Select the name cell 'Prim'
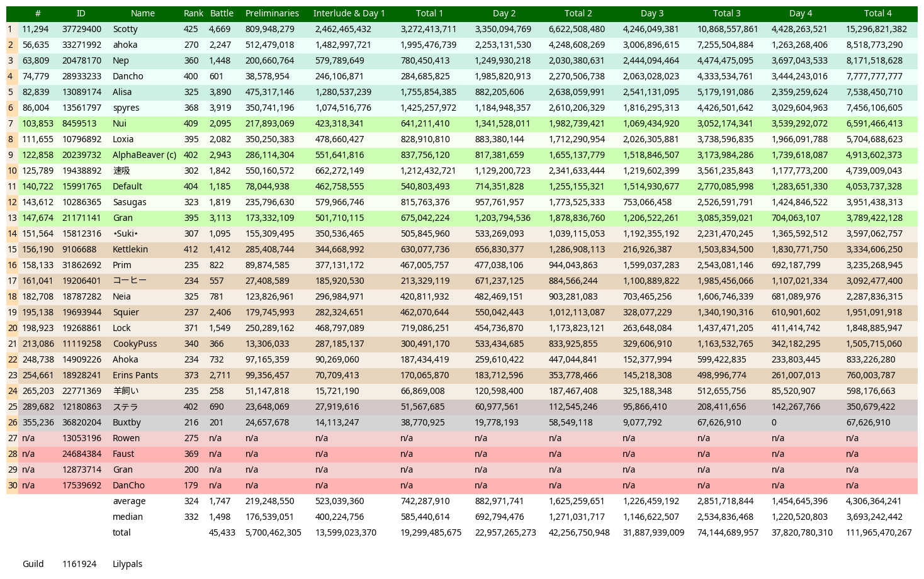Screen dimensions: 924x579 coord(122,265)
